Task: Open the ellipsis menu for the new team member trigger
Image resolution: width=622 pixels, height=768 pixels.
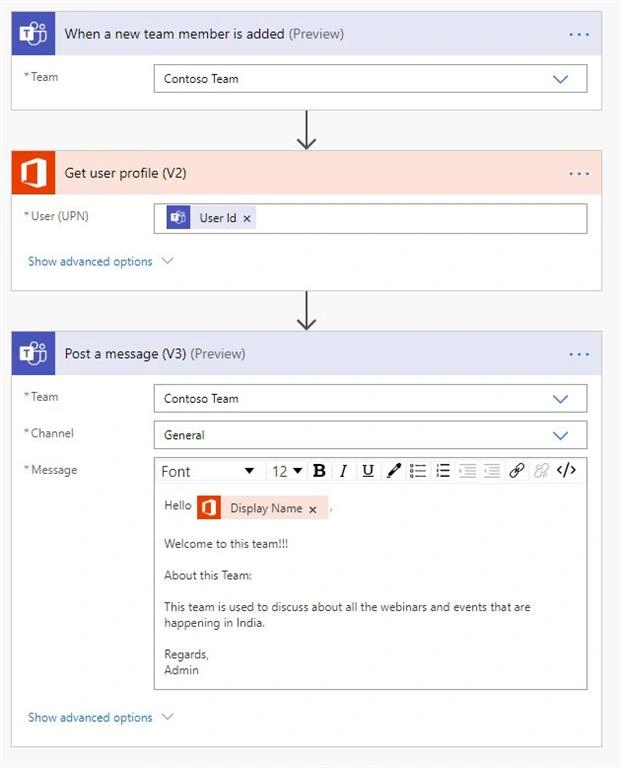Action: tap(579, 34)
